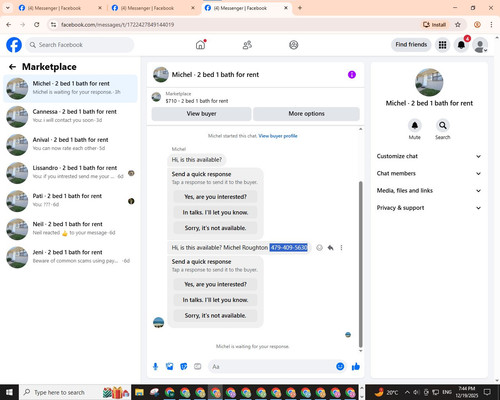Screen dimensions: 500x400
Task: Open the purple conversation information icon
Action: 352,75
